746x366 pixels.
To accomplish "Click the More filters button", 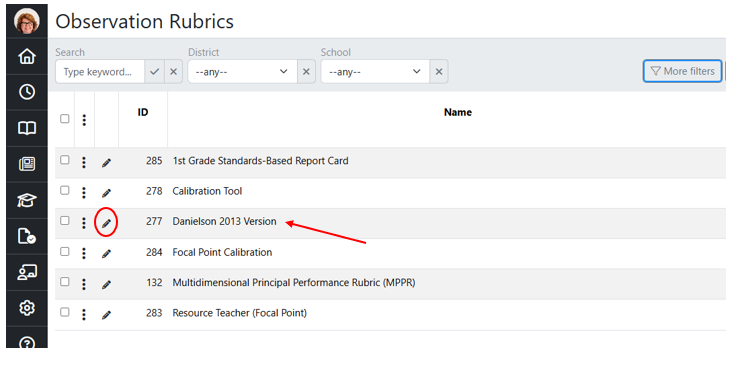I will click(x=682, y=71).
